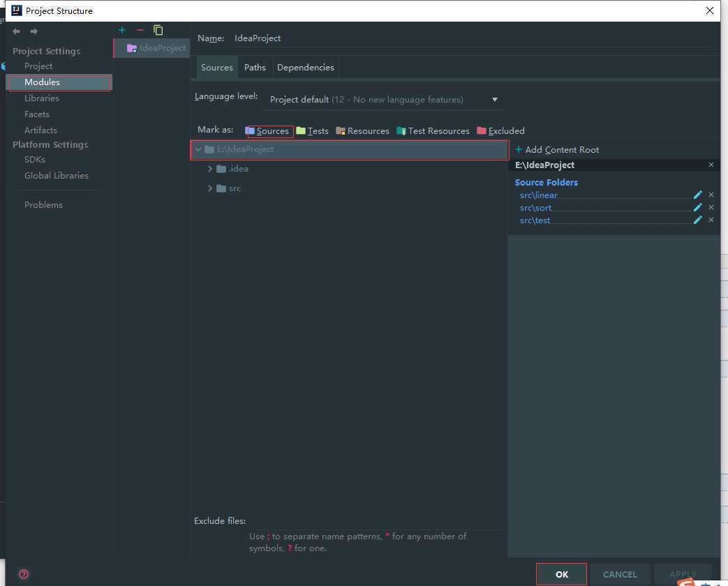
Task: Switch to the Sources tab
Action: pyautogui.click(x=217, y=67)
